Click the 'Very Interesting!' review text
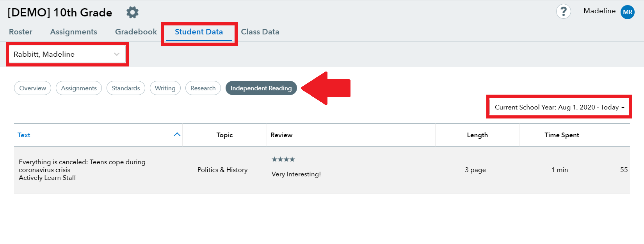 (296, 174)
